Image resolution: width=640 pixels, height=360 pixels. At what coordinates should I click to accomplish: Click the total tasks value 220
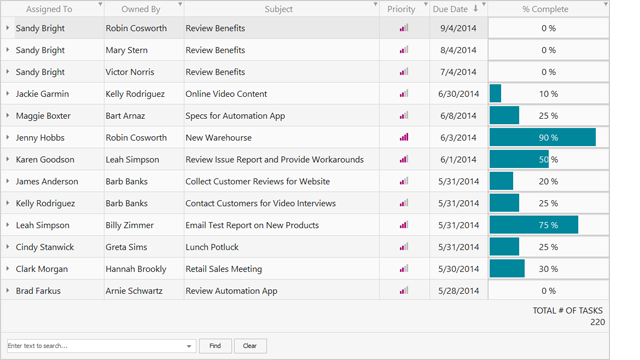(x=597, y=322)
